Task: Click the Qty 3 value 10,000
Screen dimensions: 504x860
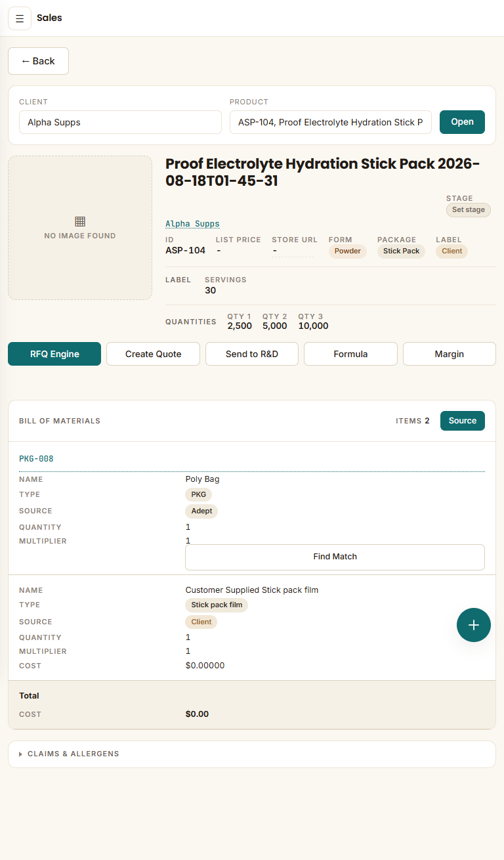Action: pyautogui.click(x=313, y=326)
